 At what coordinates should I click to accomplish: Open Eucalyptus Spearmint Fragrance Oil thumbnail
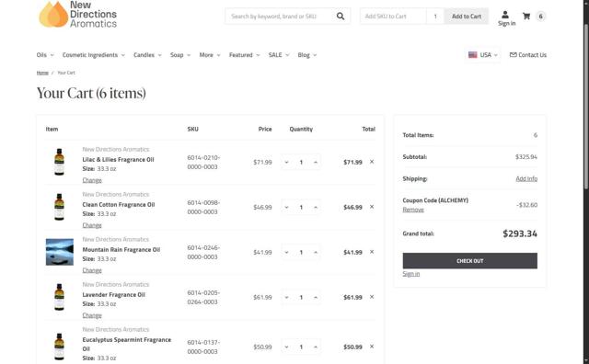click(x=59, y=347)
